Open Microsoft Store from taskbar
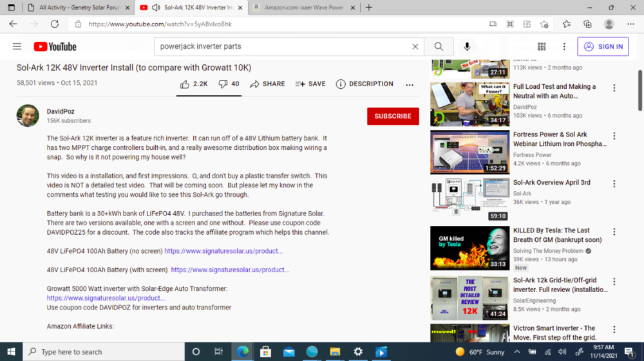Image resolution: width=644 pixels, height=361 pixels. point(266,351)
